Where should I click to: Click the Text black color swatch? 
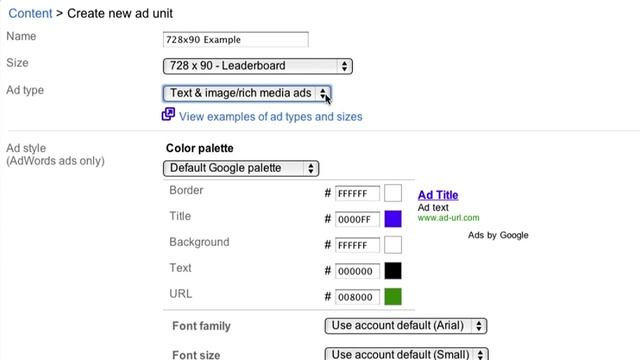pos(393,271)
